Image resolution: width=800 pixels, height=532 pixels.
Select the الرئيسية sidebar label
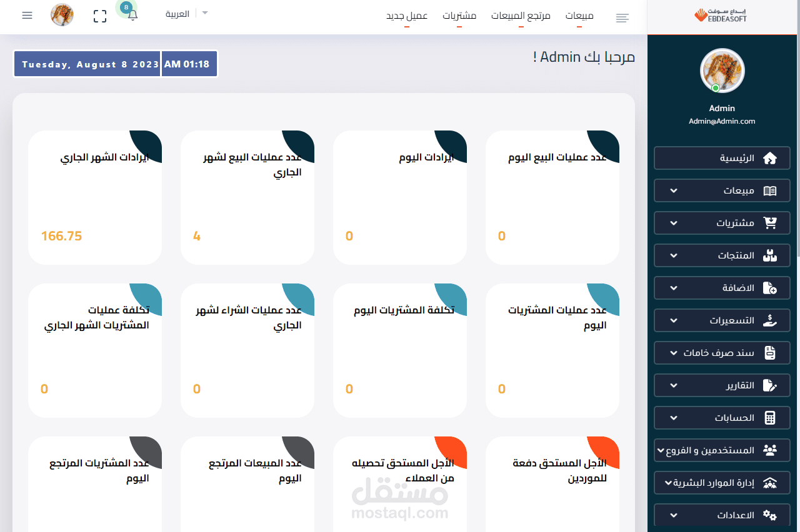pos(737,159)
